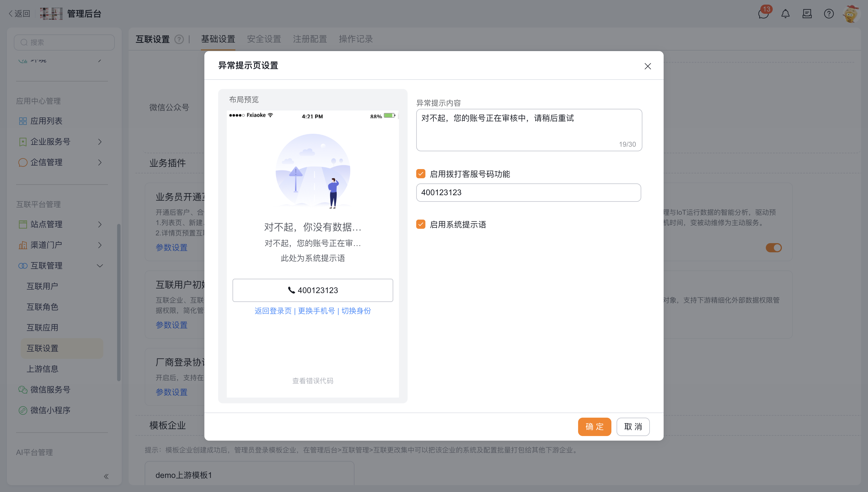Click 400123123 call button in preview
This screenshot has width=868, height=492.
(x=313, y=290)
